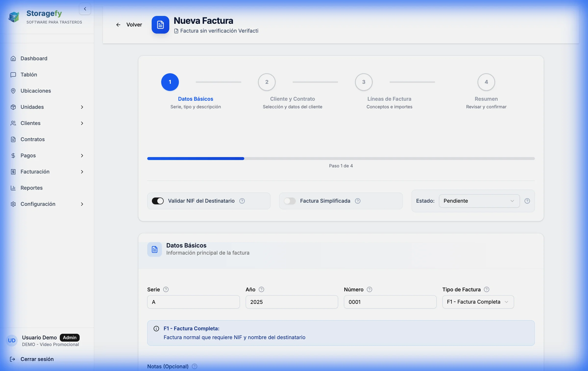The width and height of the screenshot is (588, 371).
Task: Click the Volver back button
Action: click(x=129, y=25)
